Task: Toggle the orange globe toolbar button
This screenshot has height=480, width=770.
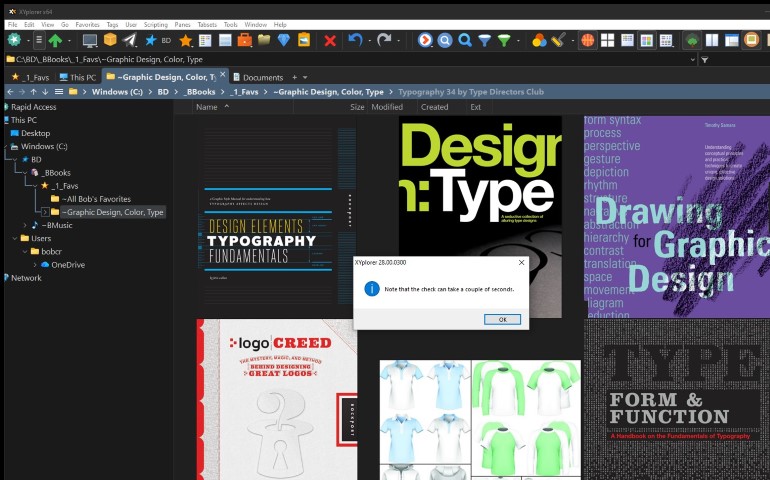Action: 587,41
